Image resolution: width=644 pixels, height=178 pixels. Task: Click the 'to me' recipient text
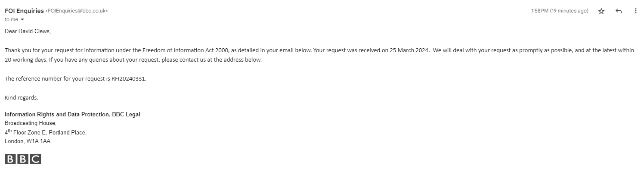[11, 19]
